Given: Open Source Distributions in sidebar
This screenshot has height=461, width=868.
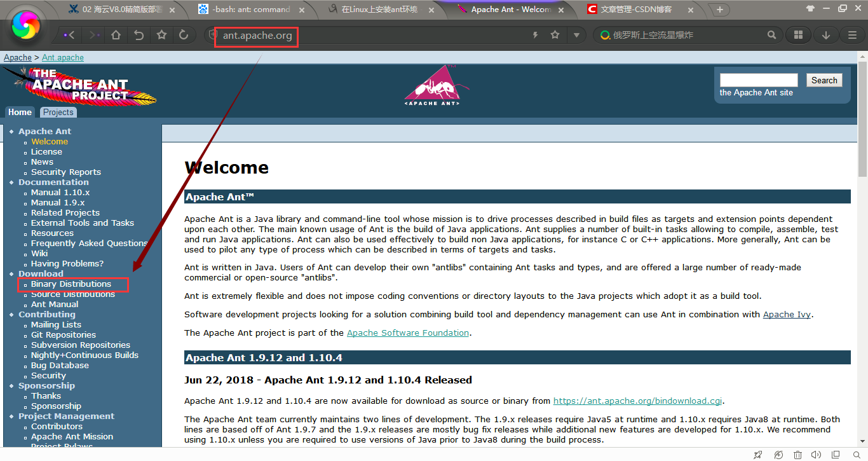Looking at the screenshot, I should (73, 294).
